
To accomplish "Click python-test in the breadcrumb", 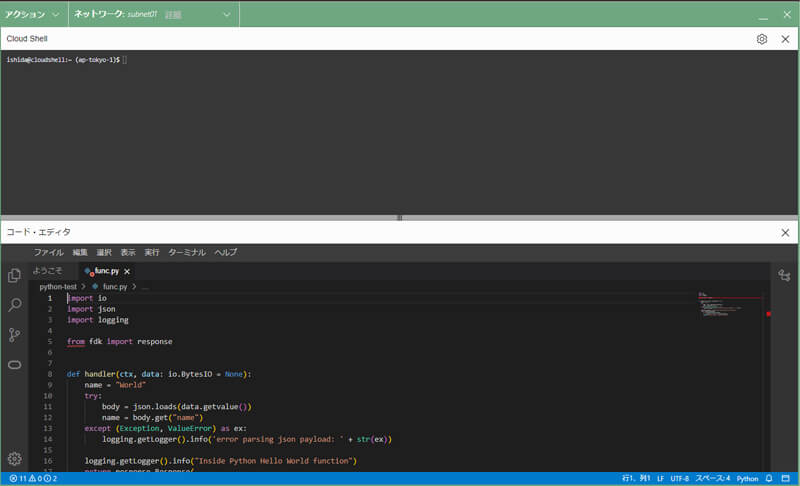I will click(58, 287).
